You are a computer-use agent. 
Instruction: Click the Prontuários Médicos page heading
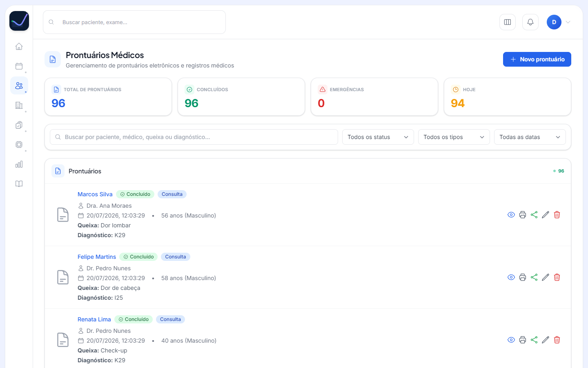coord(105,55)
